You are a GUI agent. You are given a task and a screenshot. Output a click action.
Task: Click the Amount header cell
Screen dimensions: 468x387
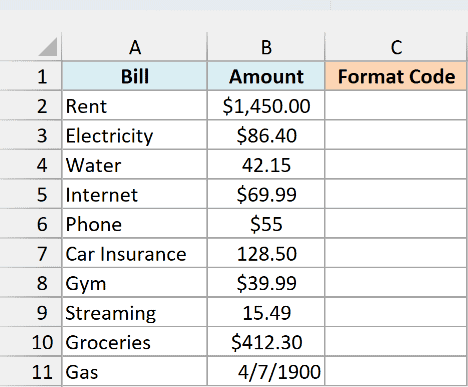point(266,76)
